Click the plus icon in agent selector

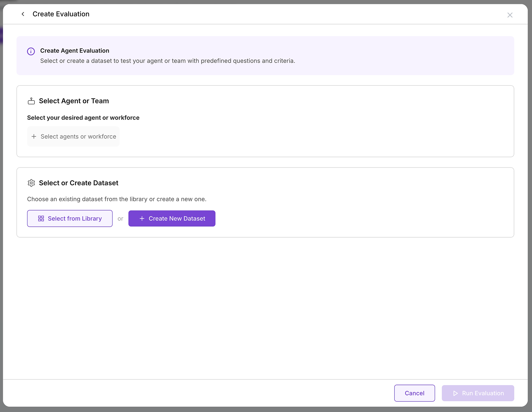(34, 137)
